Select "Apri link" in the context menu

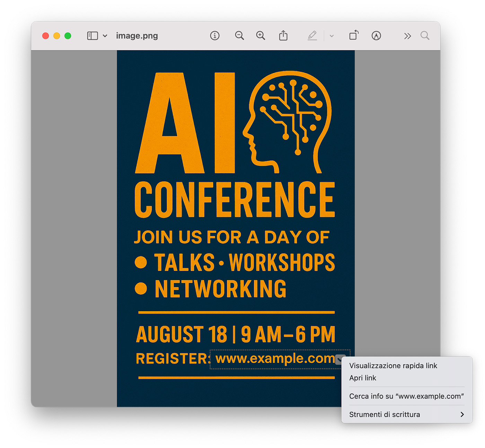363,378
